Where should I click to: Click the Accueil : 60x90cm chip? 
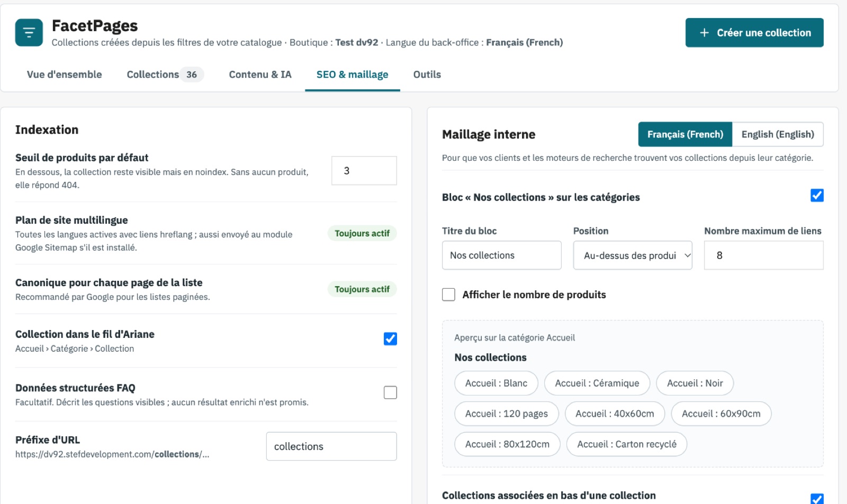click(721, 414)
